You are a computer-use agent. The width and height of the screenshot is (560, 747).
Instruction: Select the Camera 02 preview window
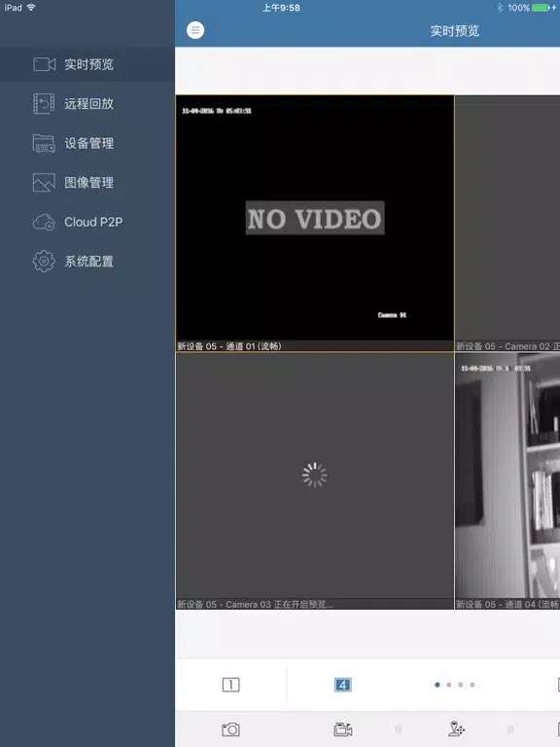coord(507,223)
